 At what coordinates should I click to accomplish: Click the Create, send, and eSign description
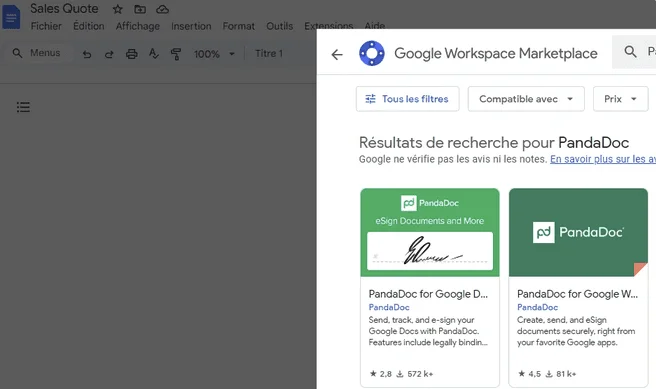[576, 331]
